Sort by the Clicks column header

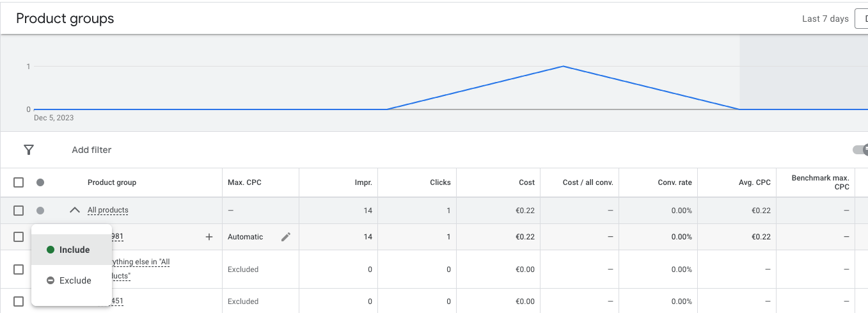[x=440, y=182]
